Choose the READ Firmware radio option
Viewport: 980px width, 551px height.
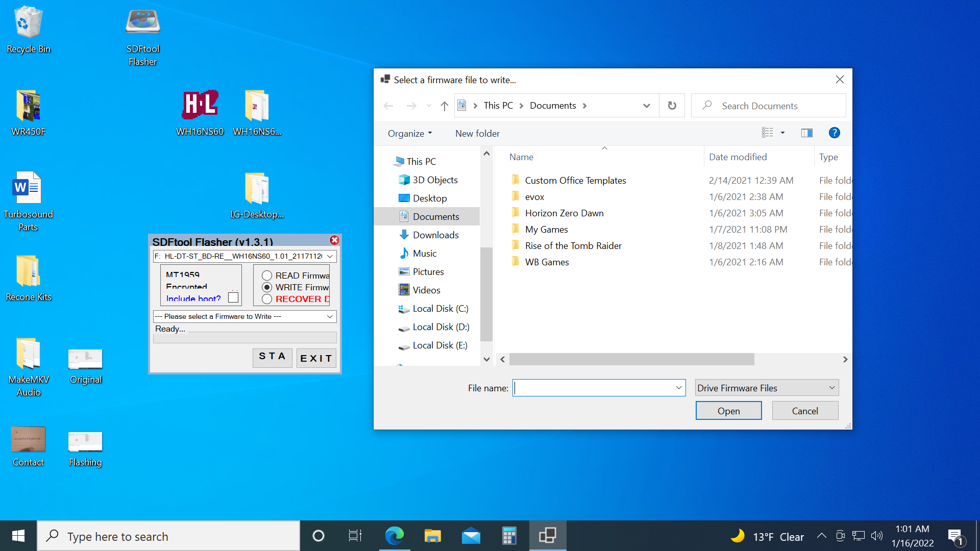pyautogui.click(x=267, y=275)
